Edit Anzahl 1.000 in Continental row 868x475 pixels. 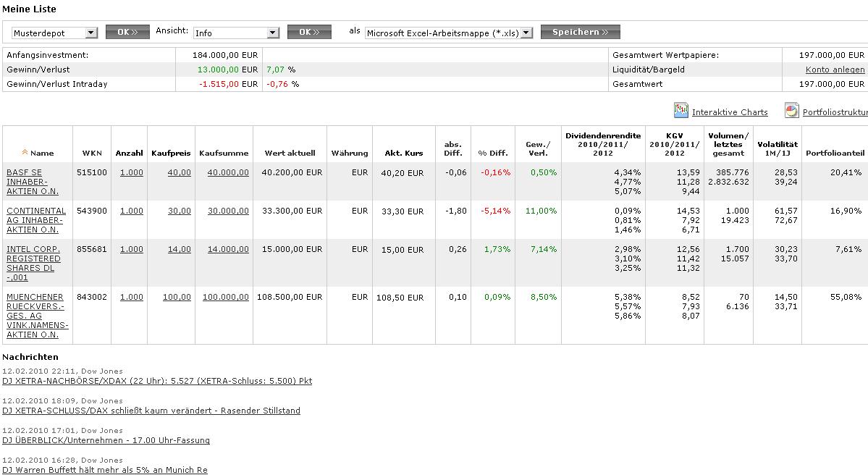tap(132, 211)
